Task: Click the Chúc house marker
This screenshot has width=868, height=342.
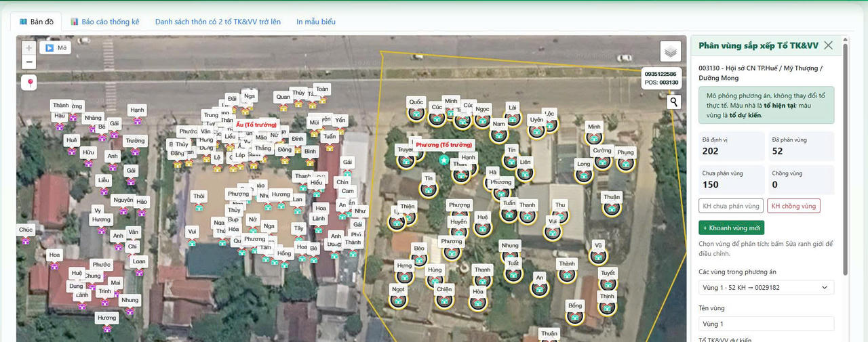Action: click(26, 240)
